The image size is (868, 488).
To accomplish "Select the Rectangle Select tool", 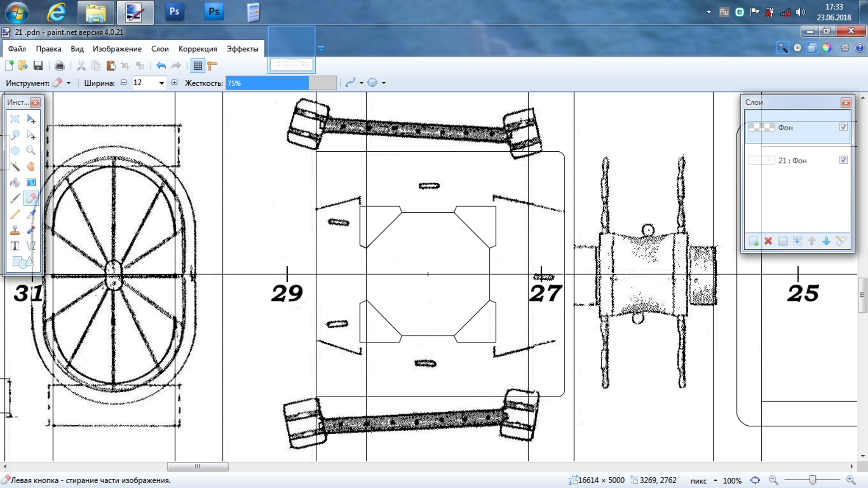I will click(x=15, y=119).
